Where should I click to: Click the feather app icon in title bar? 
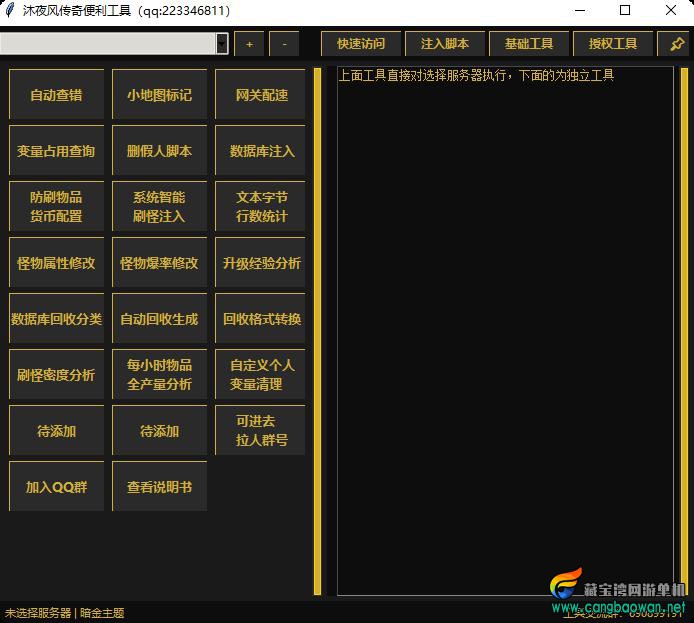(x=10, y=10)
